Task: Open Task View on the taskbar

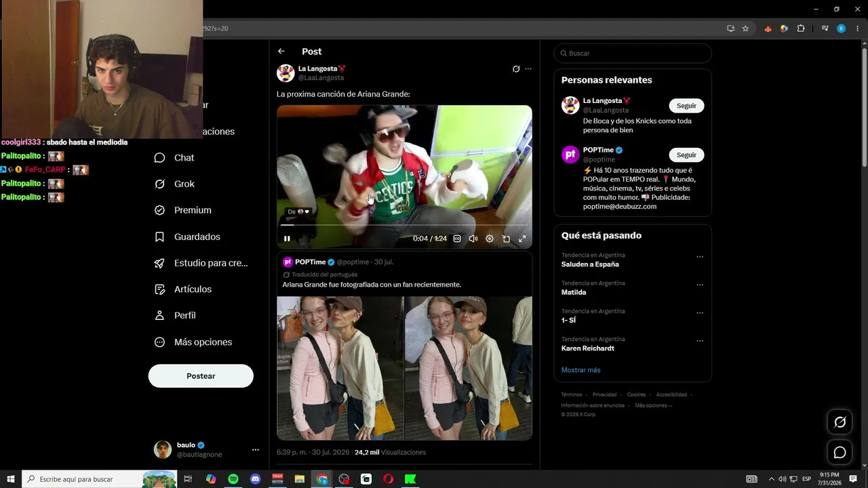Action: [189, 479]
